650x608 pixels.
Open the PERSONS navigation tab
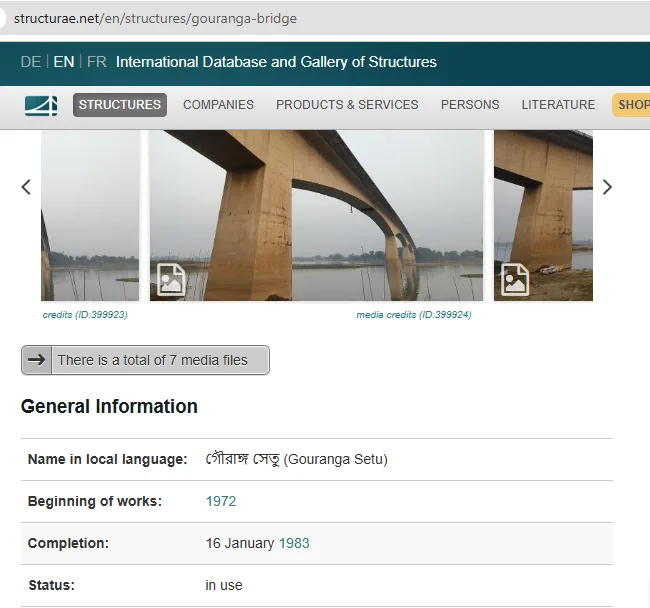click(x=470, y=104)
